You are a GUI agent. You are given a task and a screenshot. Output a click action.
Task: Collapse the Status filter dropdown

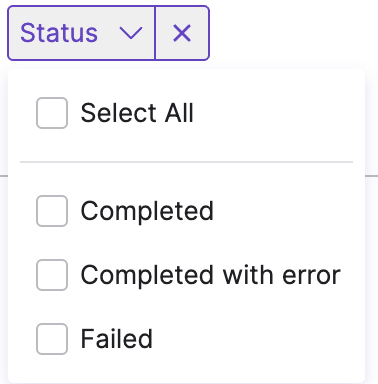(x=81, y=33)
